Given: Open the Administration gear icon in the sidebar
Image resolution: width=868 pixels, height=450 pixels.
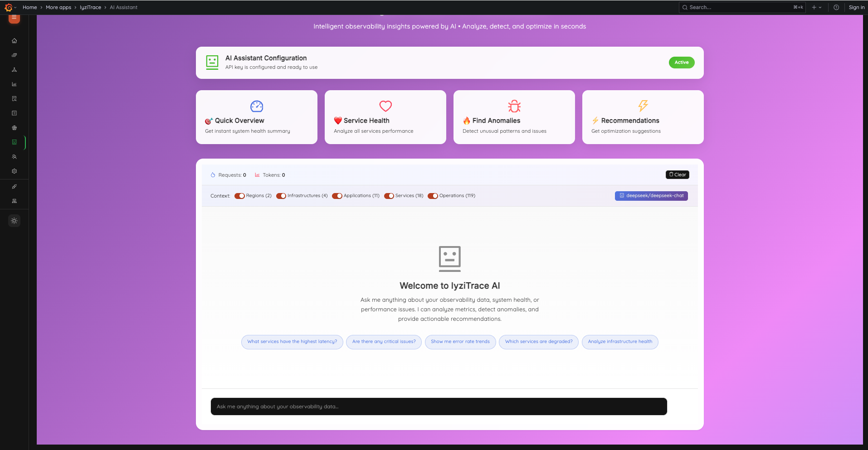Looking at the screenshot, I should [x=14, y=171].
